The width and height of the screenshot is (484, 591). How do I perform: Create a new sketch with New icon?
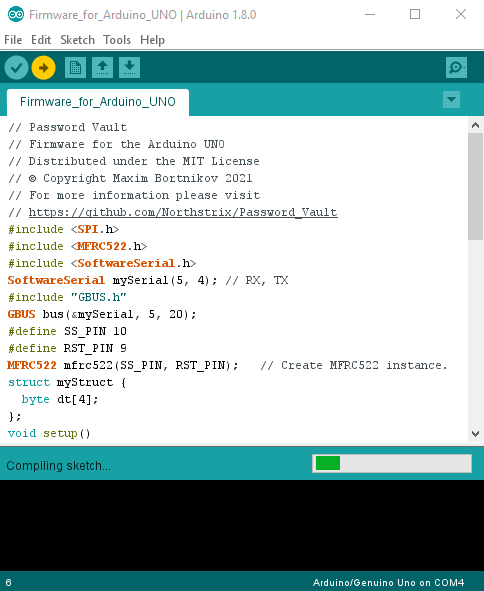pos(75,68)
